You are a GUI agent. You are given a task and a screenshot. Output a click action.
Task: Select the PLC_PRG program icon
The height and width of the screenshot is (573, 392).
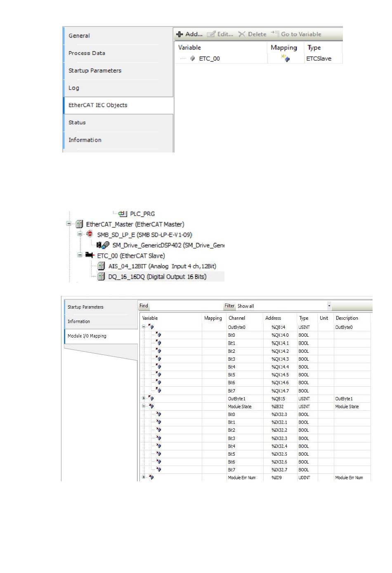point(123,214)
